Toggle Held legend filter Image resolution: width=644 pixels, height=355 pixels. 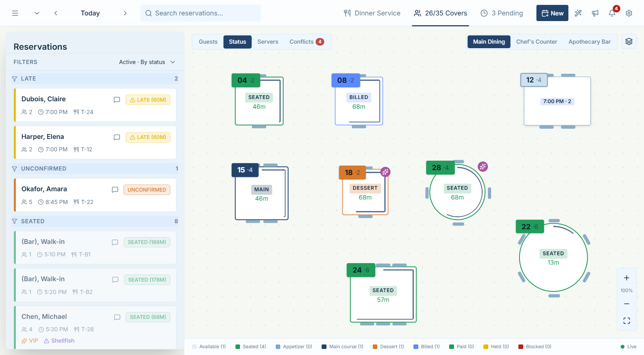tap(496, 347)
